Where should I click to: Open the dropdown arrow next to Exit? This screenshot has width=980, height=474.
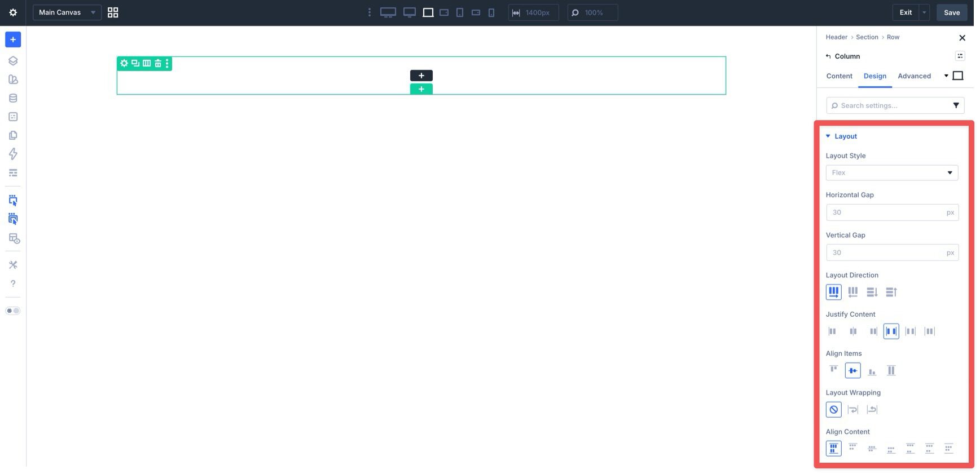[924, 12]
